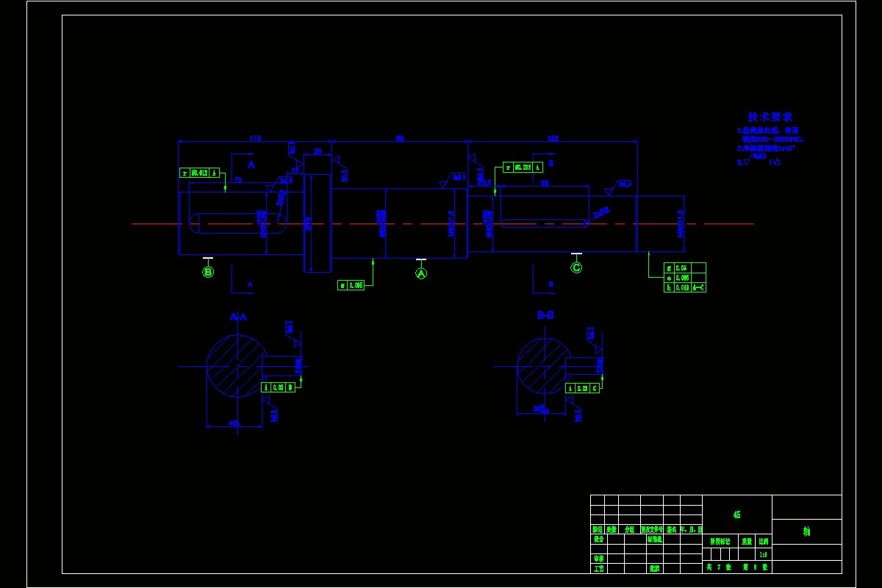Click the '年、月、日' date header cell
The height and width of the screenshot is (588, 882).
click(692, 529)
